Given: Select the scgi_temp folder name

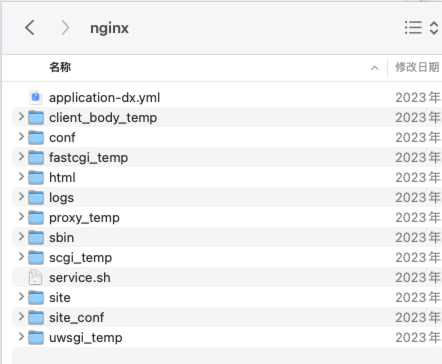Looking at the screenshot, I should 81,258.
